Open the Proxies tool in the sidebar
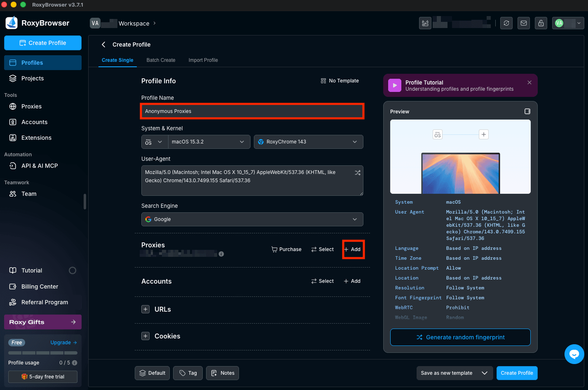Image resolution: width=588 pixels, height=390 pixels. click(x=31, y=106)
